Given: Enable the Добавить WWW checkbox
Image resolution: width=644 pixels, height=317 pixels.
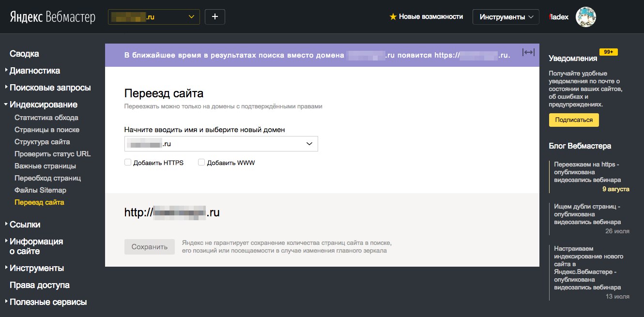Looking at the screenshot, I should [201, 163].
